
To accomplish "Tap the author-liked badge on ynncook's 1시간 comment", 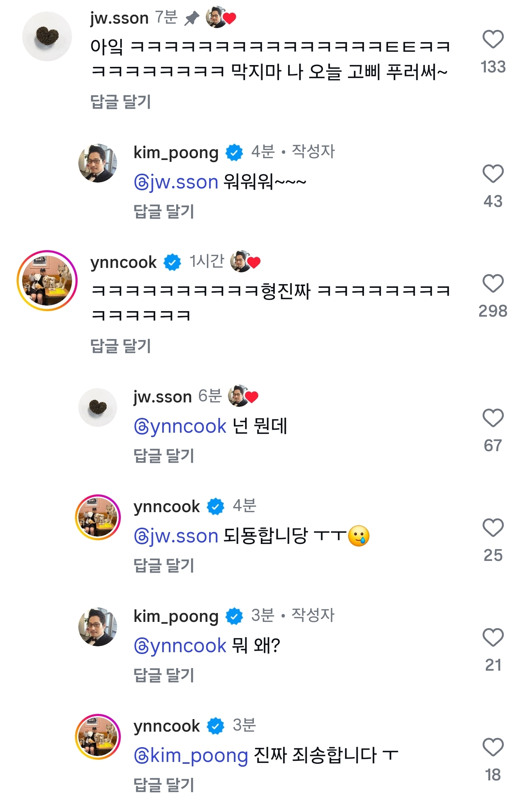I will coord(245,262).
